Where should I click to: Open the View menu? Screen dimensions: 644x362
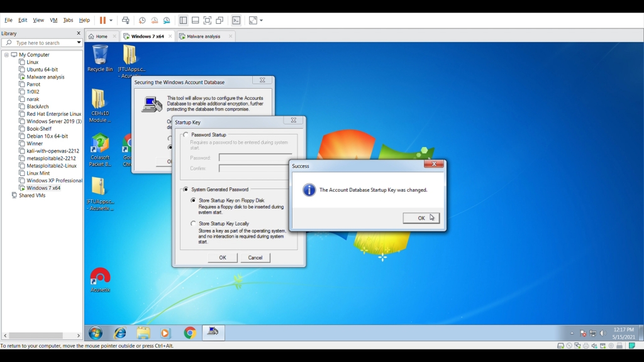point(38,20)
